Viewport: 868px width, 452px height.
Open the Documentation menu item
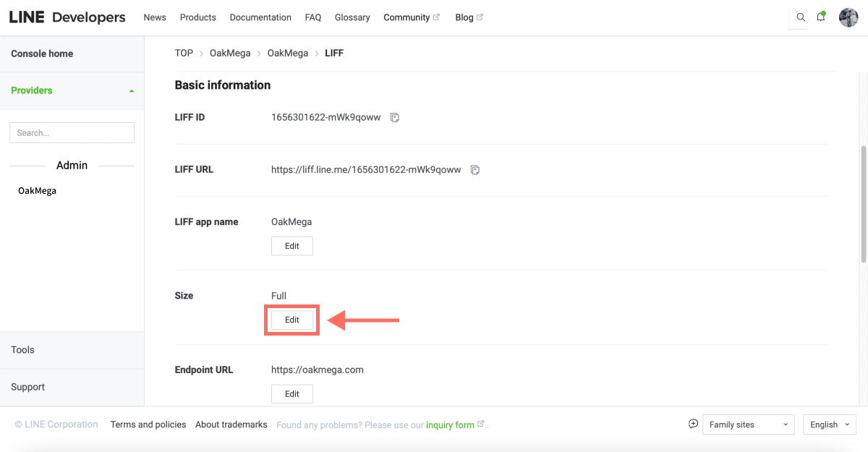point(260,17)
